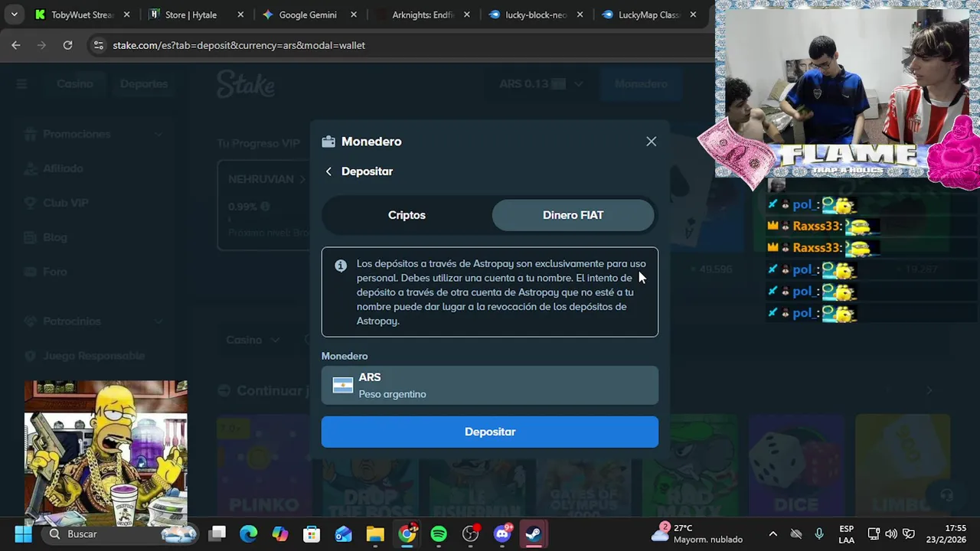This screenshot has height=551, width=980.
Task: Open Spotify from taskbar
Action: pyautogui.click(x=439, y=534)
